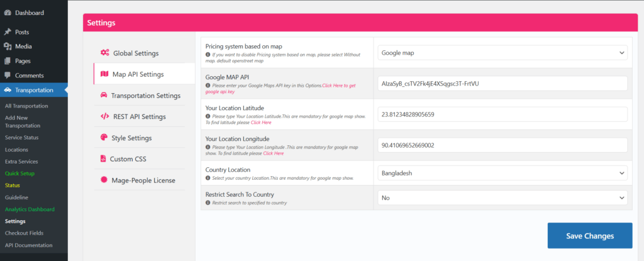Click Your Location Latitude input field

[x=502, y=114]
